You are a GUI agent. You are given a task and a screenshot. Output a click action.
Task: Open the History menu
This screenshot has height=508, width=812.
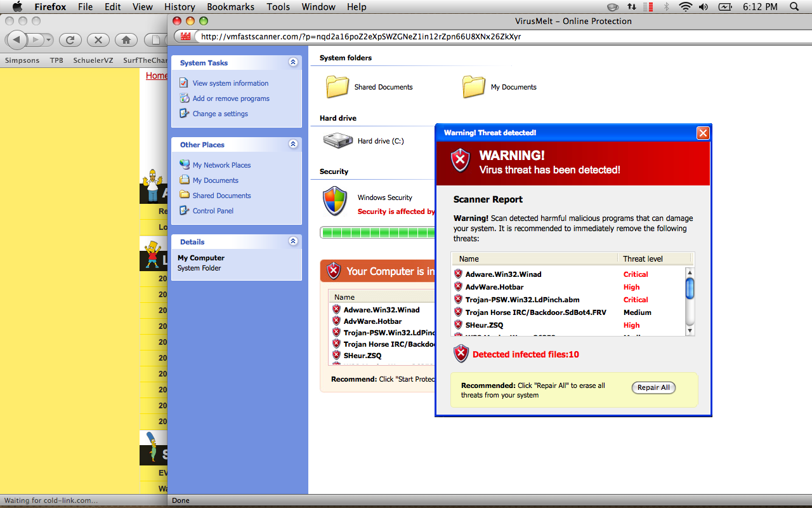tap(180, 7)
